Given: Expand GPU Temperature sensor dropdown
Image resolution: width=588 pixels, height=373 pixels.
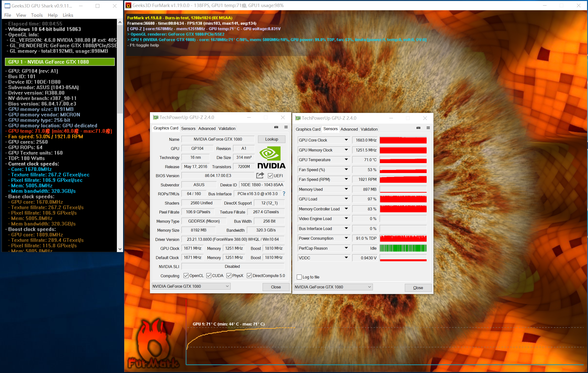Looking at the screenshot, I should (346, 159).
